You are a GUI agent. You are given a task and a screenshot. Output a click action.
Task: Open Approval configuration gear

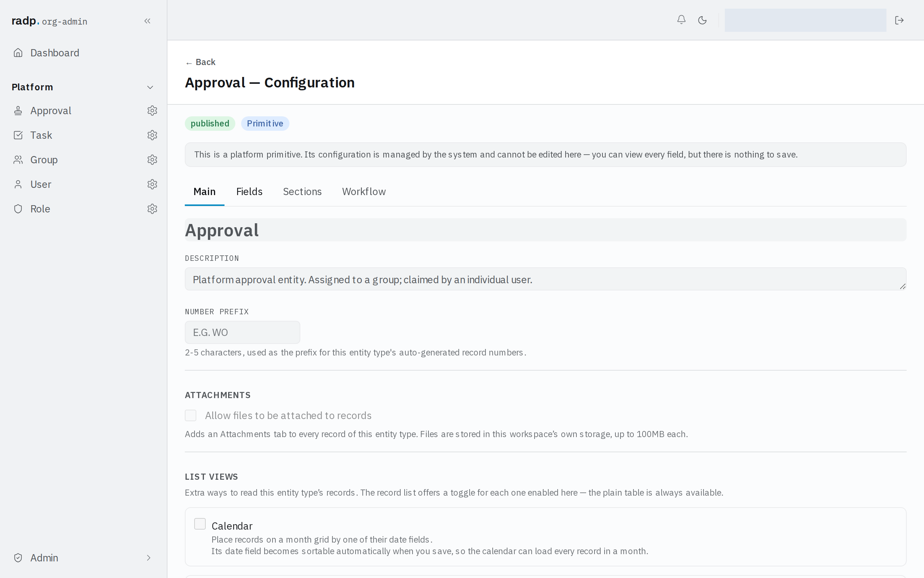(152, 111)
